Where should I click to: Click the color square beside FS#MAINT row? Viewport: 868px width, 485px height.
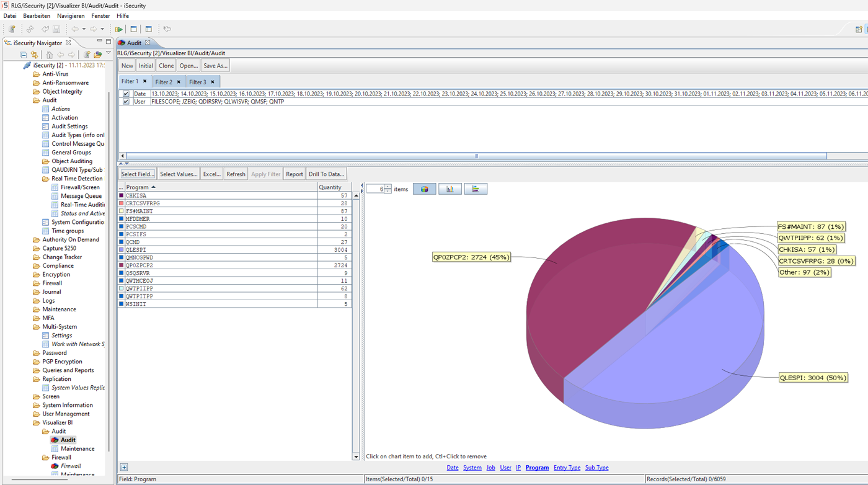click(x=122, y=211)
